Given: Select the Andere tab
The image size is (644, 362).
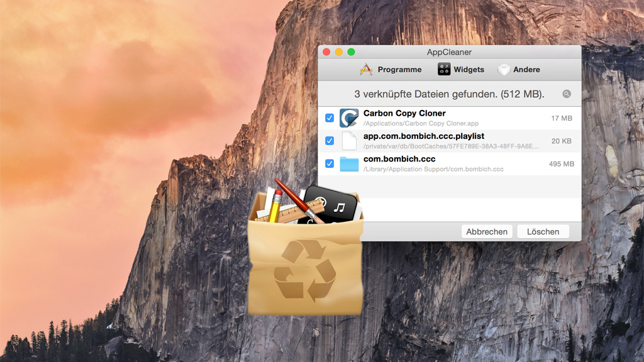Looking at the screenshot, I should (x=519, y=69).
